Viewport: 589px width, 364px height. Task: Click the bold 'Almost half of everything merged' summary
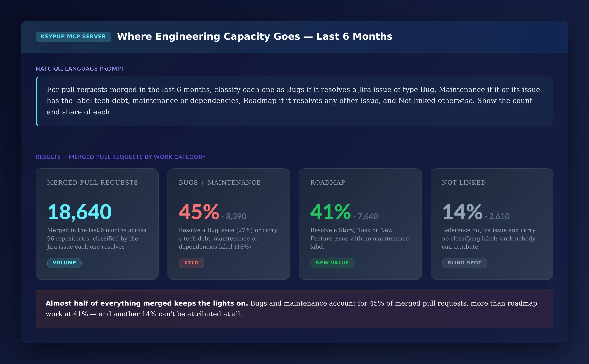[x=147, y=303]
